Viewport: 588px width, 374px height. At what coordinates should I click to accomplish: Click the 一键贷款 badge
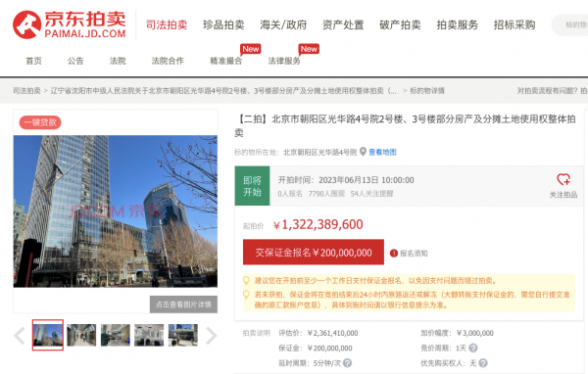point(40,122)
